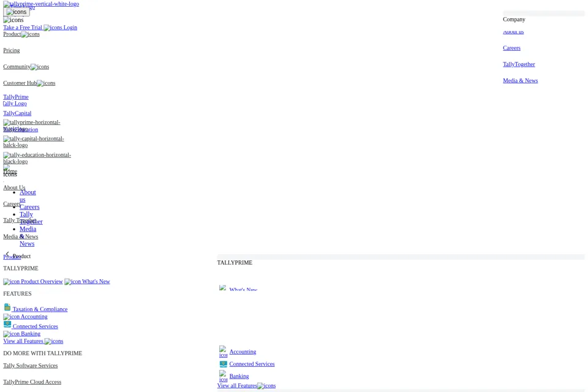This screenshot has height=392, width=588.
Task: Click the Accounting icon in the FEATURES list
Action: [x=12, y=317]
